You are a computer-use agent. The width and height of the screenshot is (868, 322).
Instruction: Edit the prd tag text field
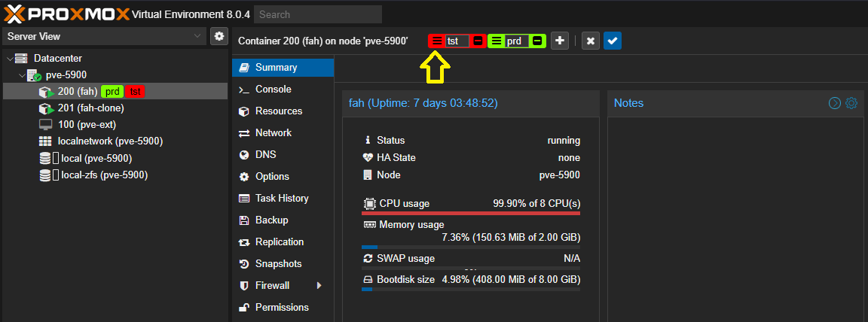click(x=517, y=41)
